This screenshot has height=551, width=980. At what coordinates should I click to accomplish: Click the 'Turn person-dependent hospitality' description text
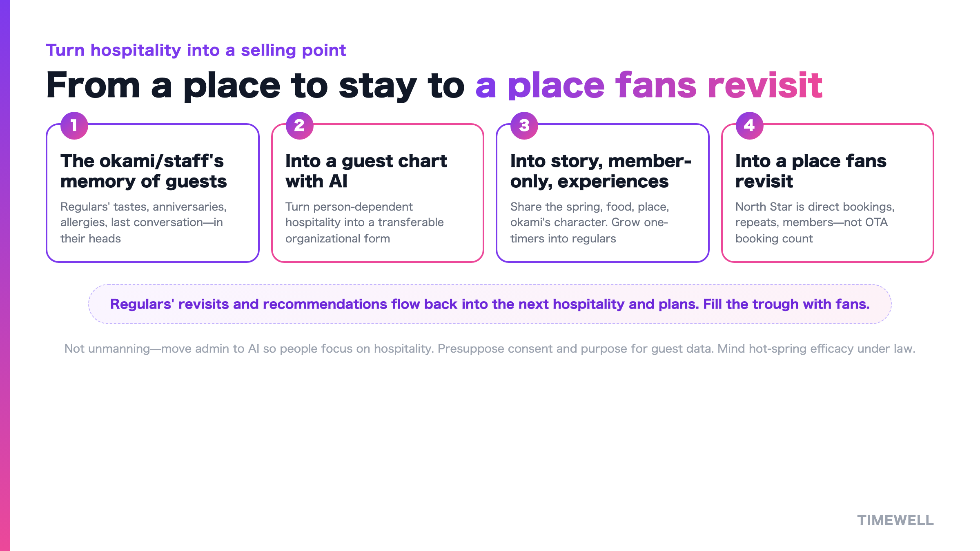coord(364,222)
